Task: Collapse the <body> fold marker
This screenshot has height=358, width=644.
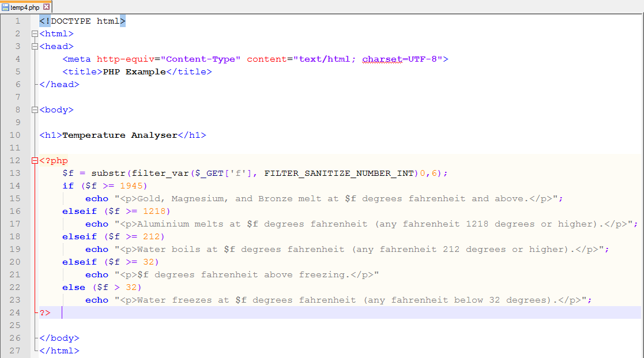Action: pos(35,110)
